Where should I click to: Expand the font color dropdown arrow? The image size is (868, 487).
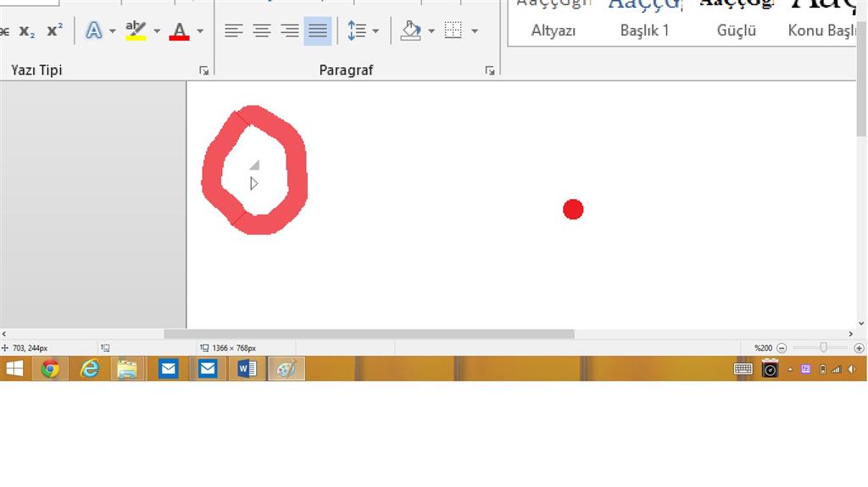coord(200,31)
